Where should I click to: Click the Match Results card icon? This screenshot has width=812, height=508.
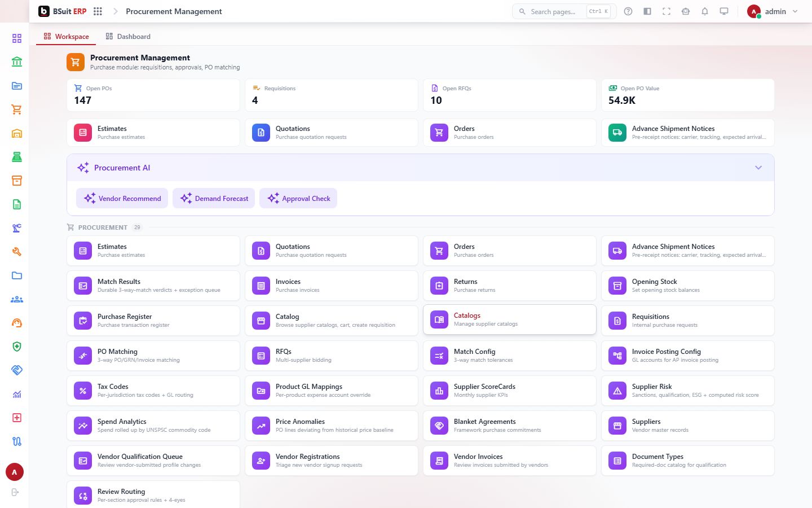click(x=83, y=286)
